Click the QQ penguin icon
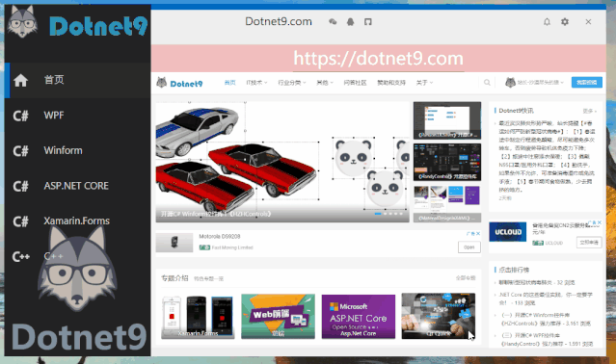Viewport: 616px width, 364px height. tap(351, 22)
